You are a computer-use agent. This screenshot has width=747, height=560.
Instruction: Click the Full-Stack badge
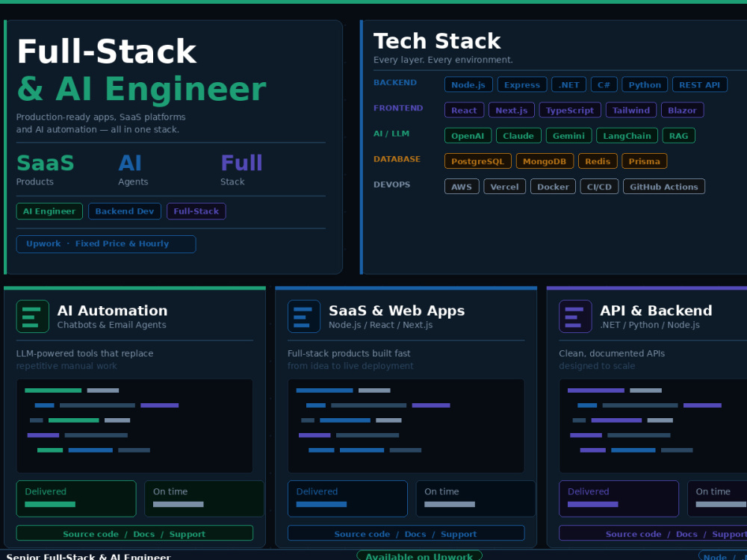pyautogui.click(x=196, y=211)
